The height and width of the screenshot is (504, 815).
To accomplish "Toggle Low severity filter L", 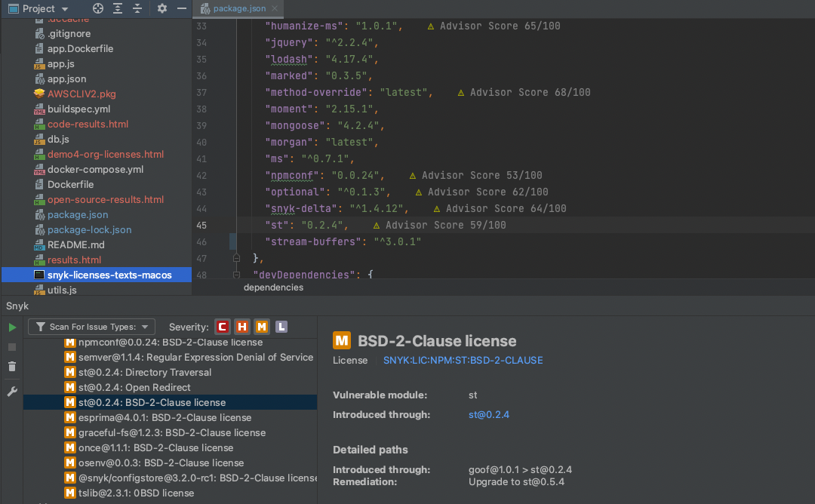I will tap(281, 327).
